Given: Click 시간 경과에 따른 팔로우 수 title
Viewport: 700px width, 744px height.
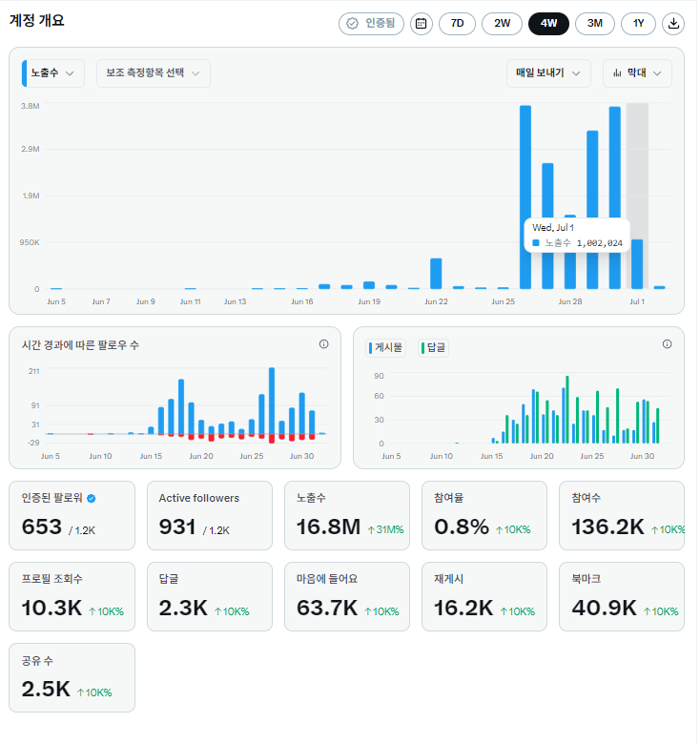Looking at the screenshot, I should [81, 346].
